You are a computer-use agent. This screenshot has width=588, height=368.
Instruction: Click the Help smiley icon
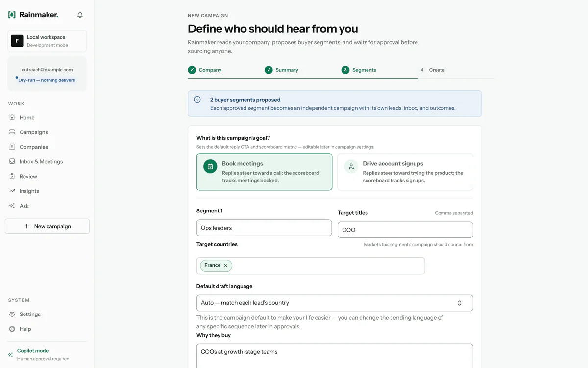(x=12, y=329)
